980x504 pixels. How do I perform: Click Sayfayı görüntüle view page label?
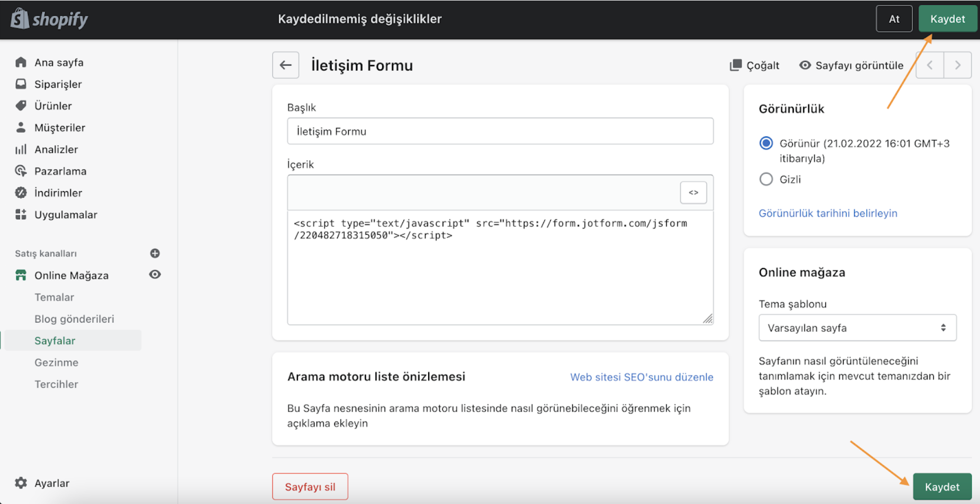coord(859,65)
